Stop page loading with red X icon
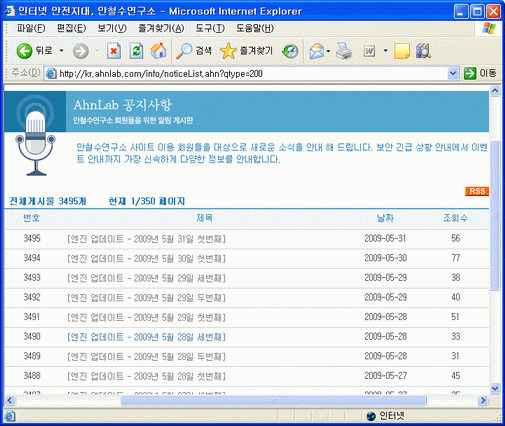 pos(114,51)
